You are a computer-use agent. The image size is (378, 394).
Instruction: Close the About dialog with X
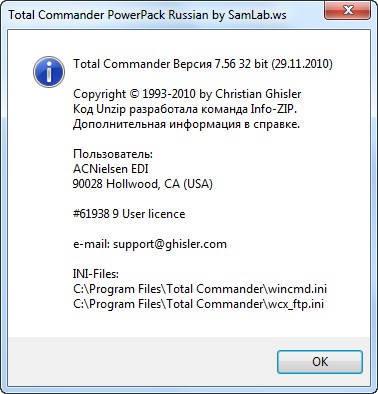click(x=348, y=10)
